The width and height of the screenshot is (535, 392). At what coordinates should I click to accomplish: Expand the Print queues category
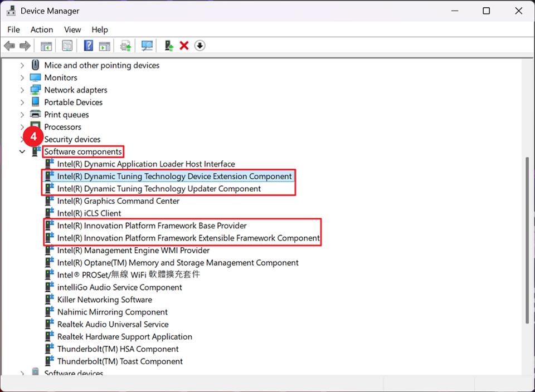(x=22, y=115)
